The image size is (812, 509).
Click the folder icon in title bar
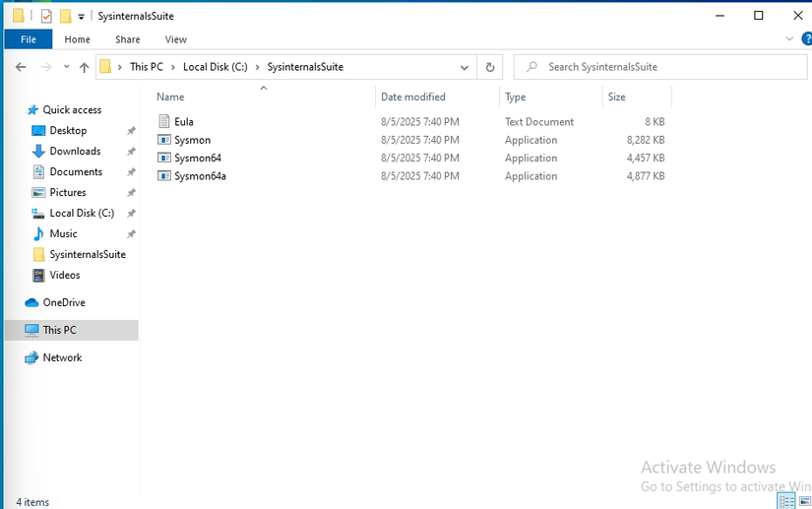[18, 16]
